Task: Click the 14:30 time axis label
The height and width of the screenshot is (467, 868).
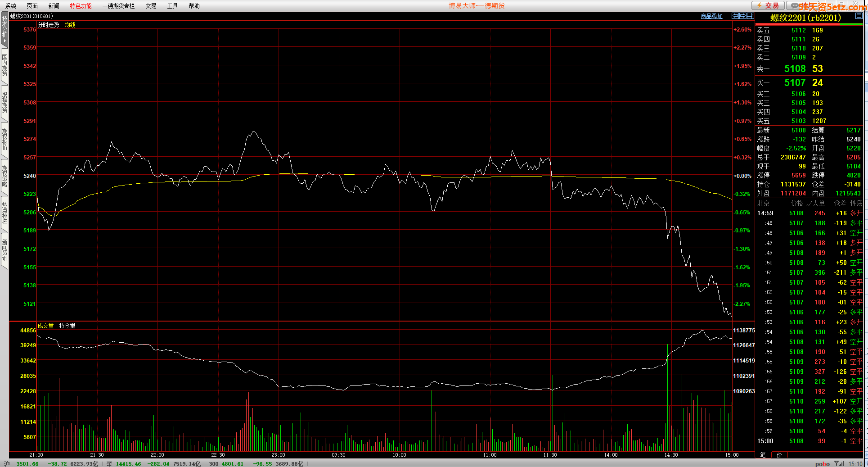Action: tap(671, 455)
